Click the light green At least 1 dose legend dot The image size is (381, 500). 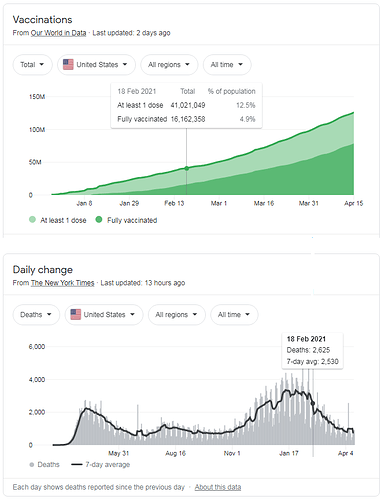click(32, 220)
